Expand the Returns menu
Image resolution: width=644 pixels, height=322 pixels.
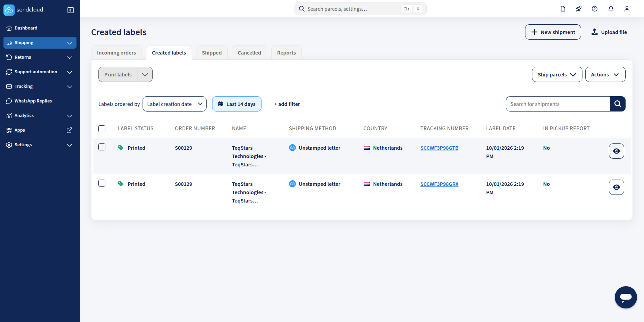tap(40, 57)
